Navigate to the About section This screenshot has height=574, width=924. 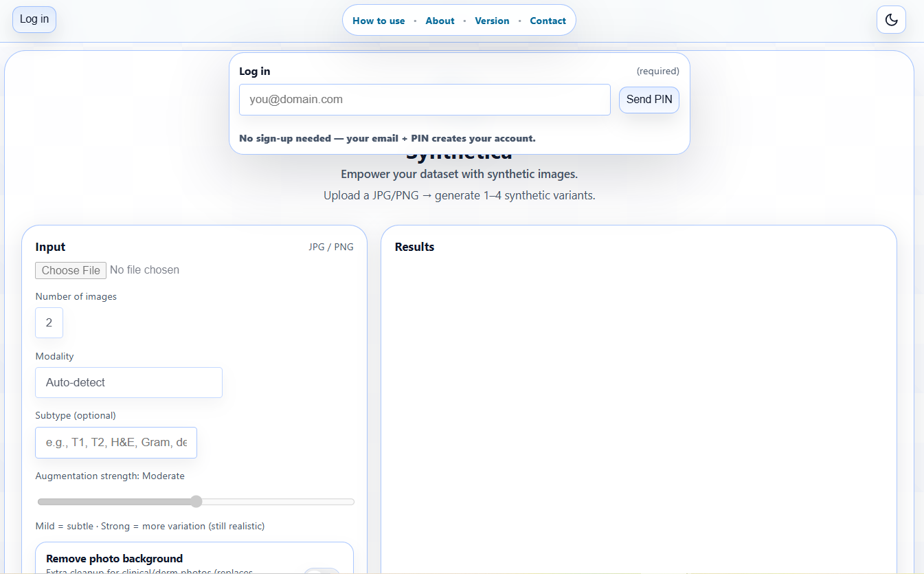tap(440, 20)
